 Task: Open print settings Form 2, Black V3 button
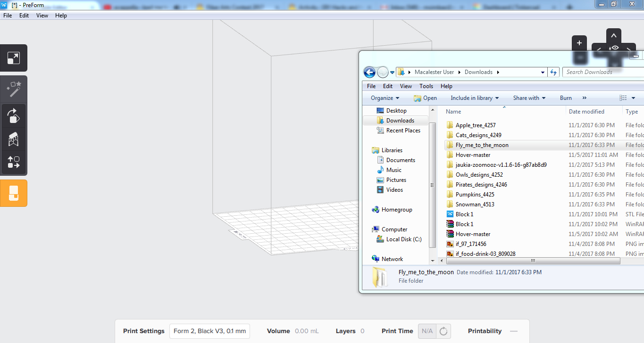click(x=209, y=331)
